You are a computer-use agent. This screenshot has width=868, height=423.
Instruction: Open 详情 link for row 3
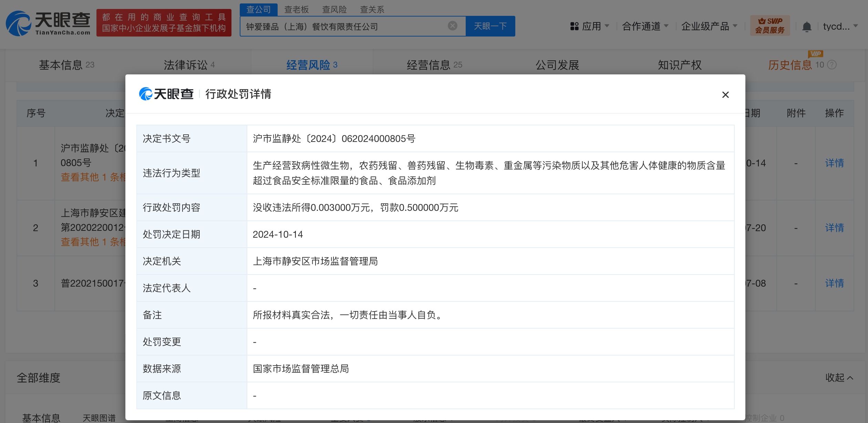tap(834, 283)
